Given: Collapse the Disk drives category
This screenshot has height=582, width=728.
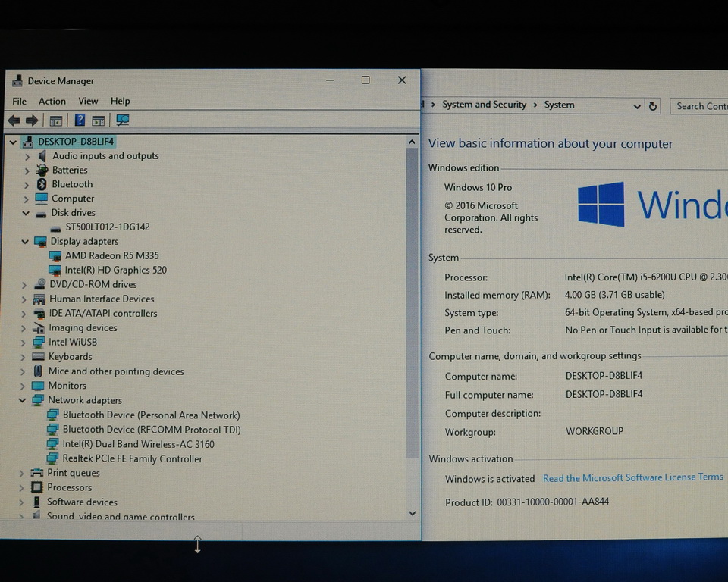Looking at the screenshot, I should tap(26, 213).
